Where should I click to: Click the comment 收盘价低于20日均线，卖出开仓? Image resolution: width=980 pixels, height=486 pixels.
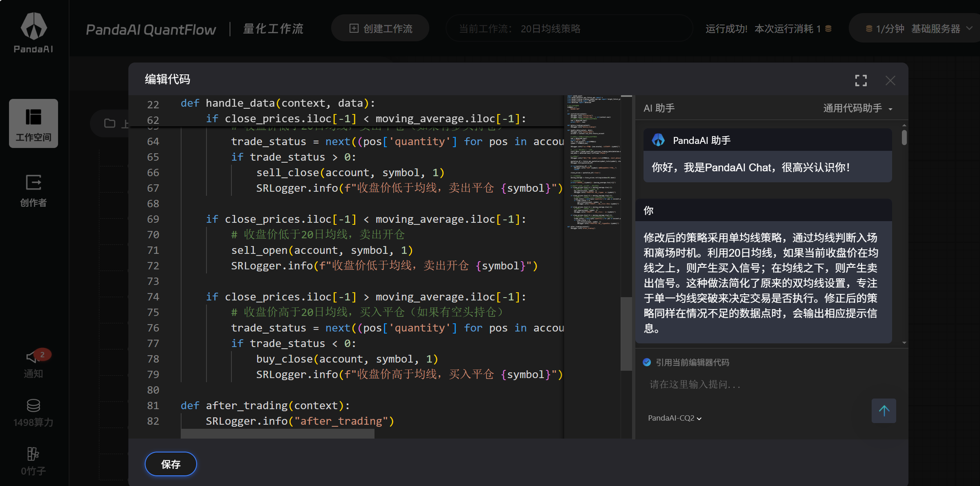coord(318,235)
